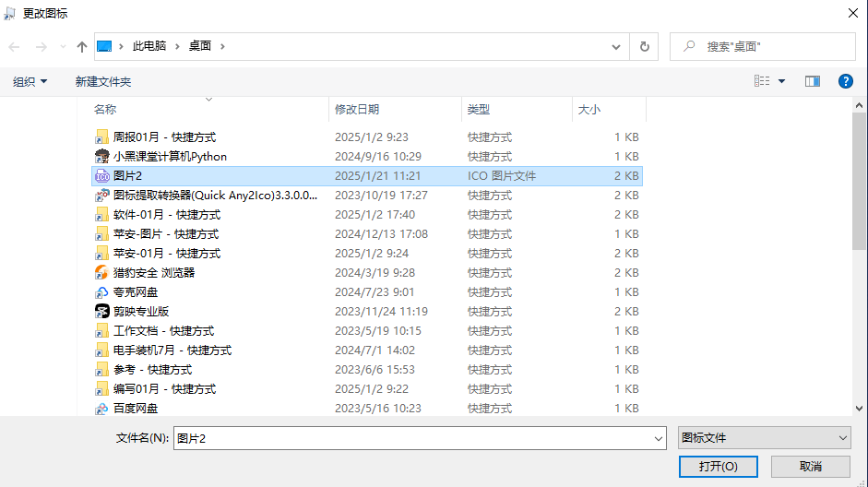The image size is (868, 487).
Task: Click the 打开(O) button
Action: tap(718, 467)
